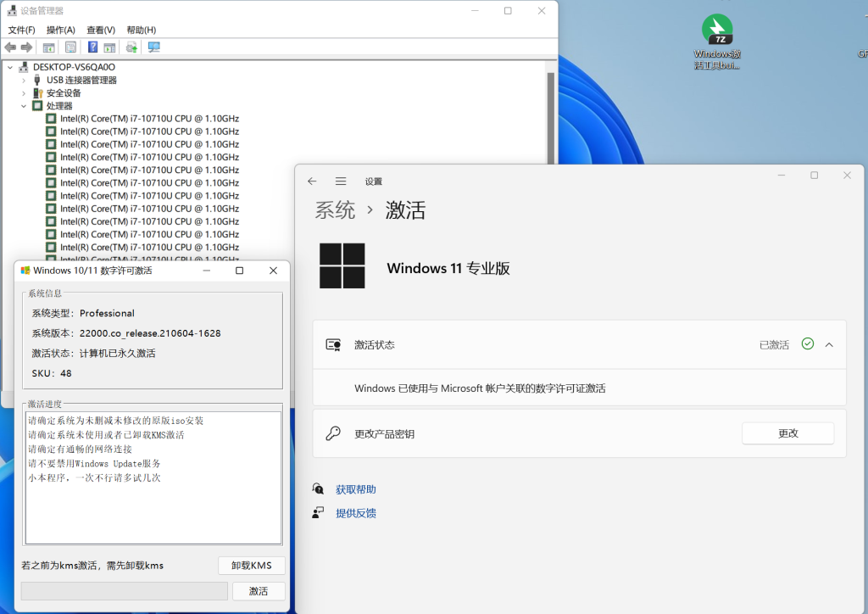Maximize the activation tool window

(240, 271)
